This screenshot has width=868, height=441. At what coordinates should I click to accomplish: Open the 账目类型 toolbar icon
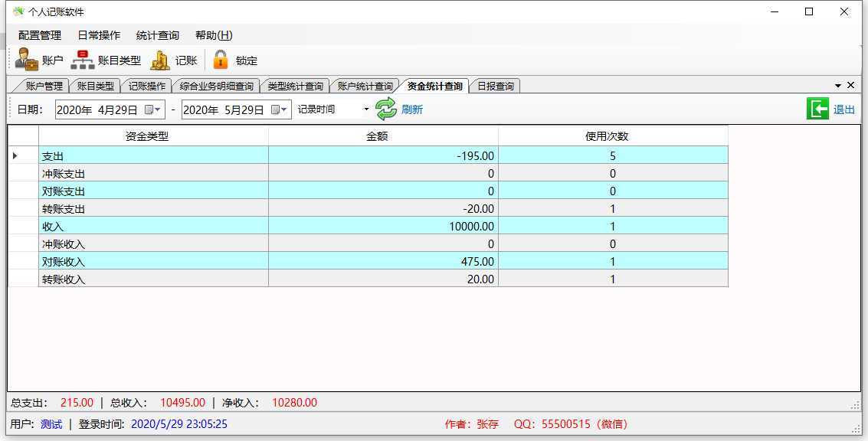pos(83,60)
